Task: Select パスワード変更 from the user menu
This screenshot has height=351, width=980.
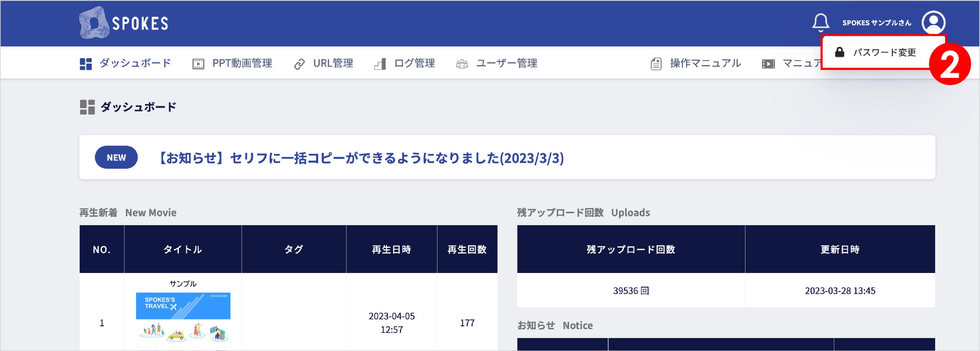Action: [884, 53]
